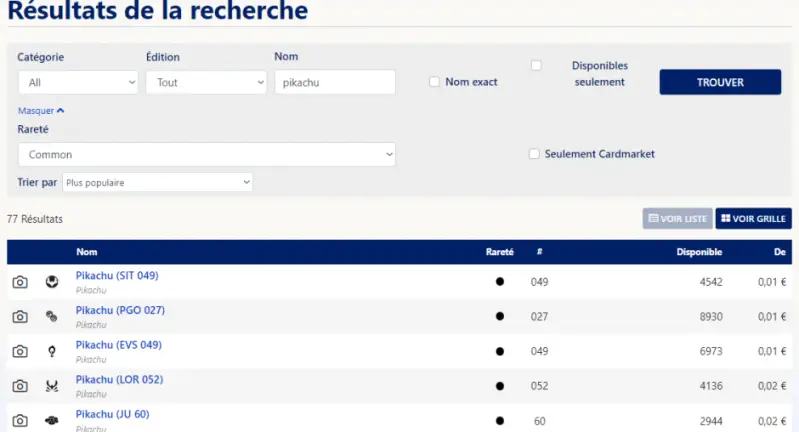Open Pikachu (PGO 027) card link
This screenshot has height=432, width=799.
[120, 310]
